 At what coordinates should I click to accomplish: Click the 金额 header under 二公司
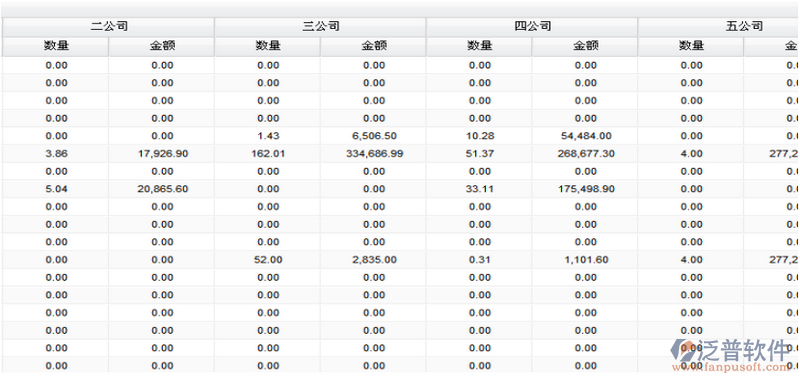[162, 46]
